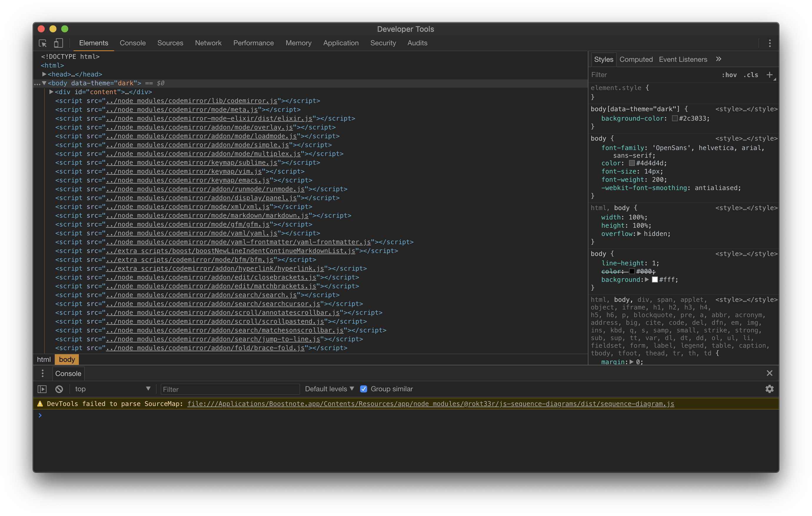Toggle the device toolbar icon

pos(59,43)
